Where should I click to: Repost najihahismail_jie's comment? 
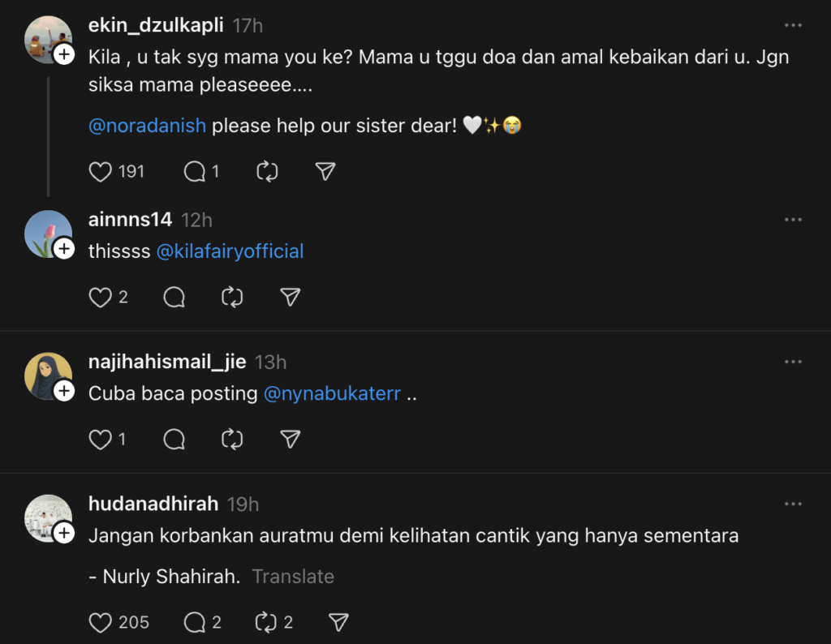232,440
